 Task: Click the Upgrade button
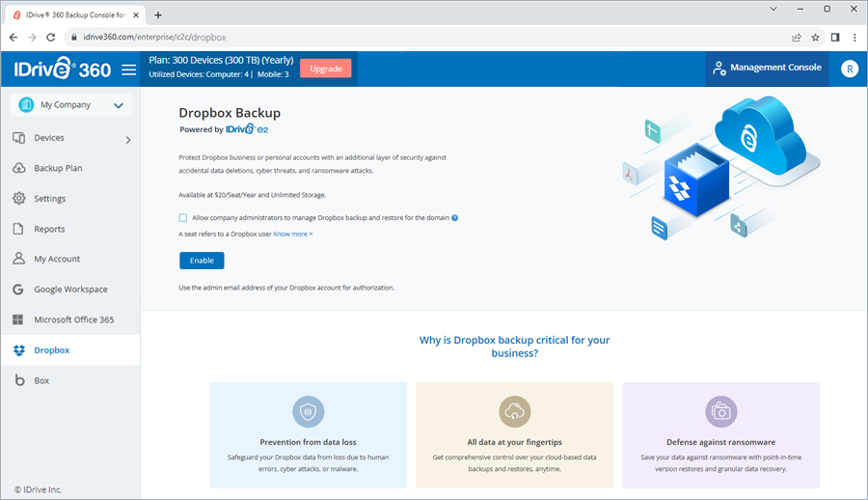point(325,69)
